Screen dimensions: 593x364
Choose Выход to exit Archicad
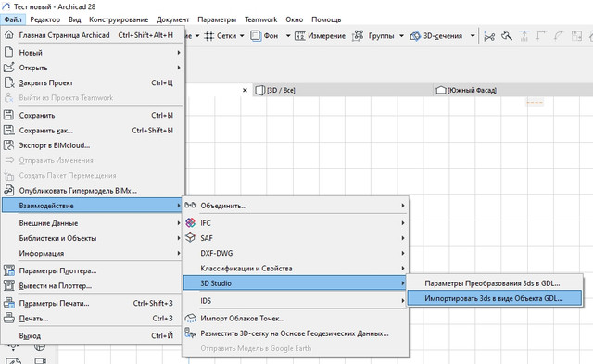coord(92,335)
